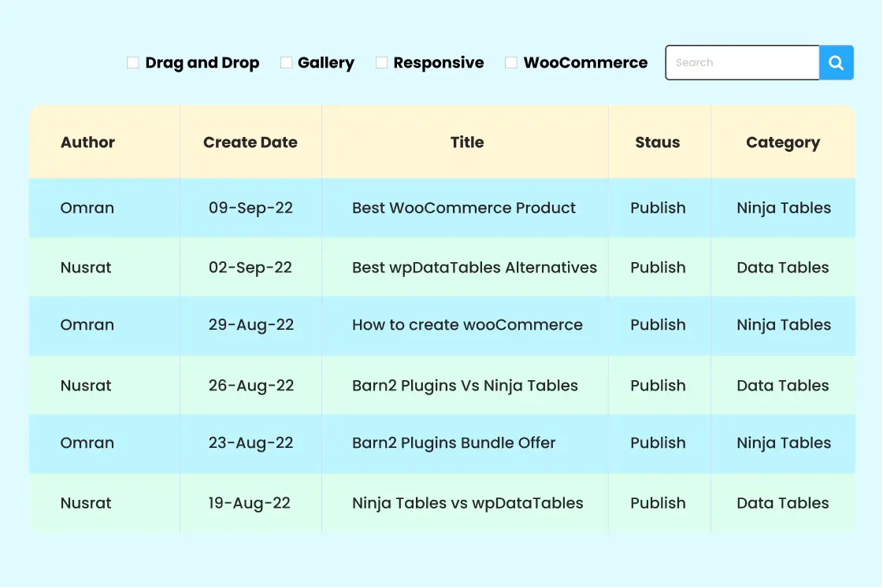Open "Ninja Tables vs wpDataTables" entry

(x=468, y=503)
